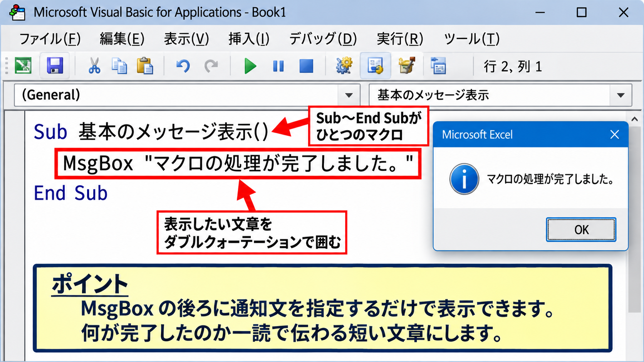Click the View Microsoft Excel icon
644x362 pixels.
(x=23, y=66)
